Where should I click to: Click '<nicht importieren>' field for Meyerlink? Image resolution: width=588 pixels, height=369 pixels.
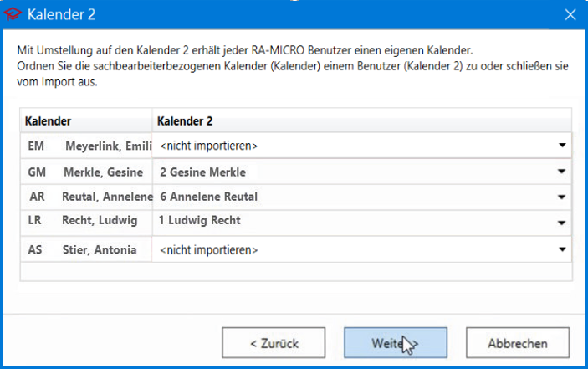coord(361,146)
